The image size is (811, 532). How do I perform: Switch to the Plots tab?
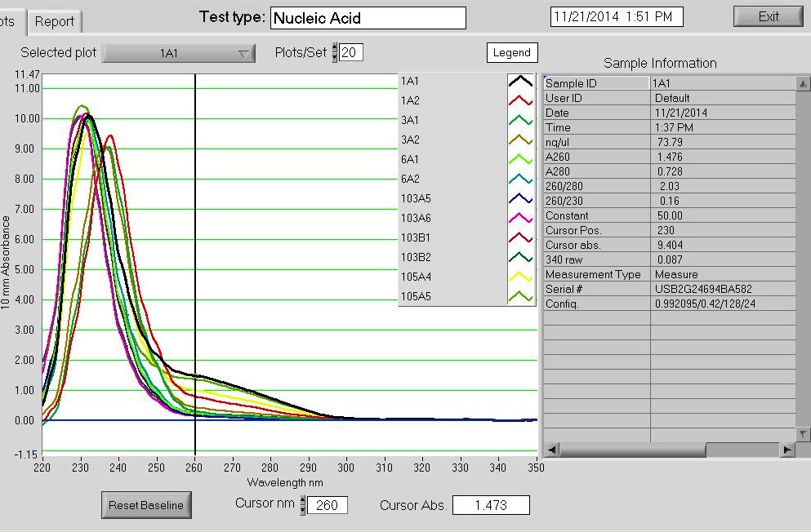(x=10, y=22)
